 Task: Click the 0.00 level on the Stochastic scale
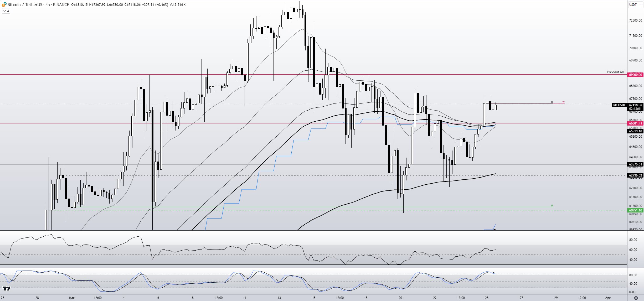[632, 292]
